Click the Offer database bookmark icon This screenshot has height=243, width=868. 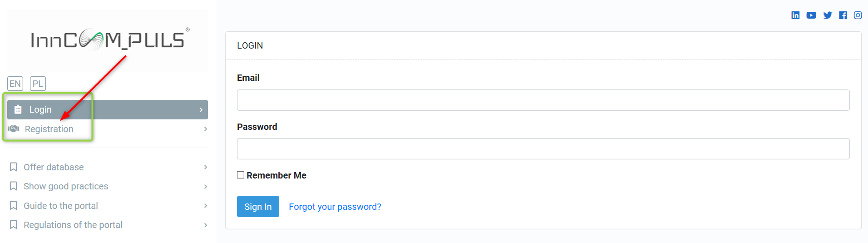click(x=14, y=167)
